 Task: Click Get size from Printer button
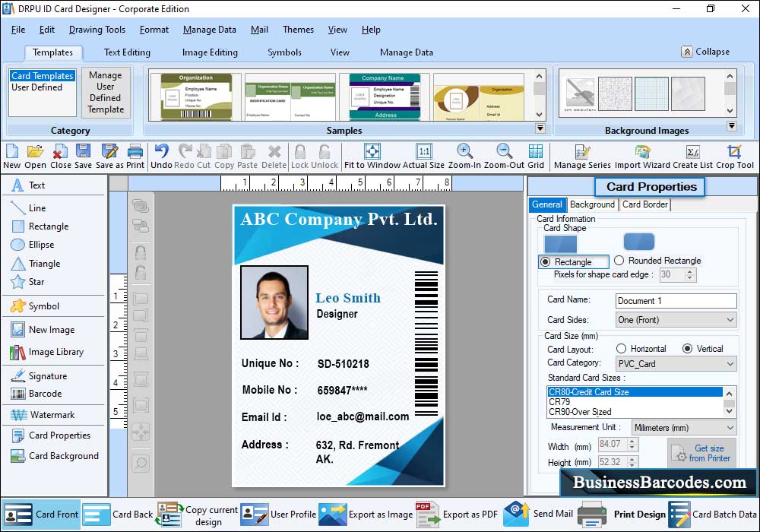coord(701,453)
